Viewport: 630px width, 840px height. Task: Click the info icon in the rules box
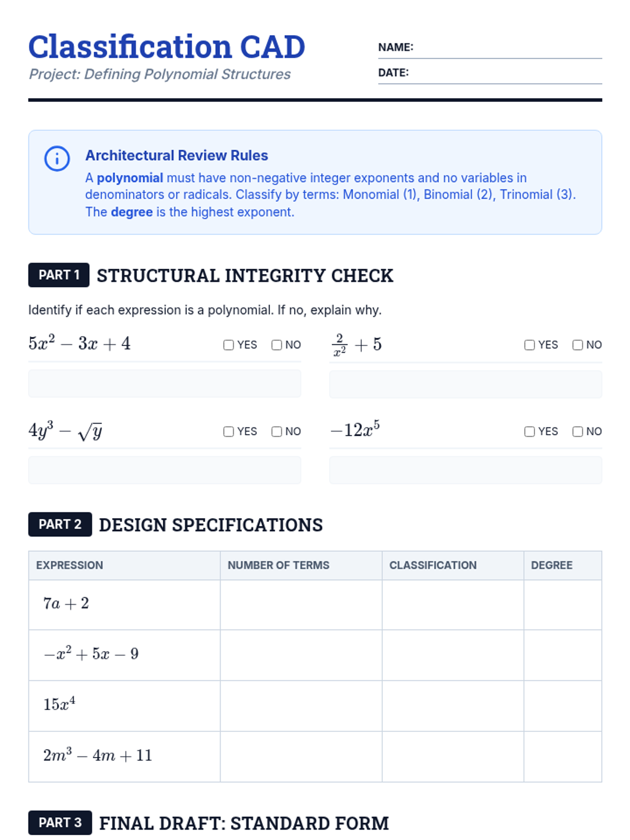click(x=57, y=159)
